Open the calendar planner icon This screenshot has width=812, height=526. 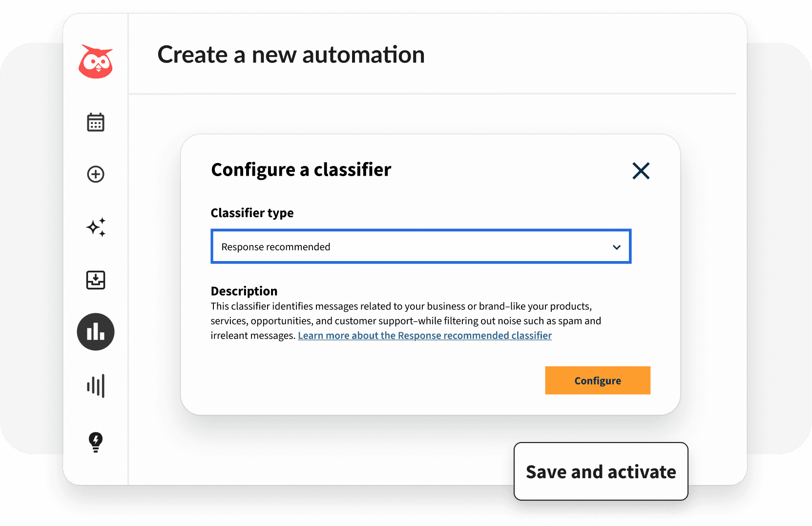96,122
